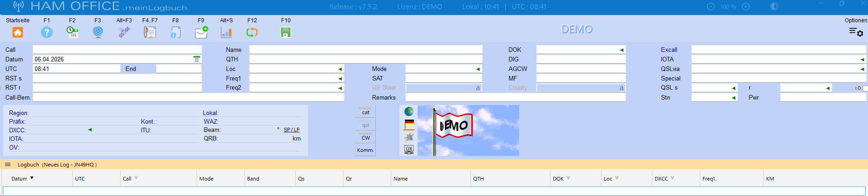Click the Alt+S bar chart statistics icon
Screen dimensions: 868x196
[x=226, y=32]
